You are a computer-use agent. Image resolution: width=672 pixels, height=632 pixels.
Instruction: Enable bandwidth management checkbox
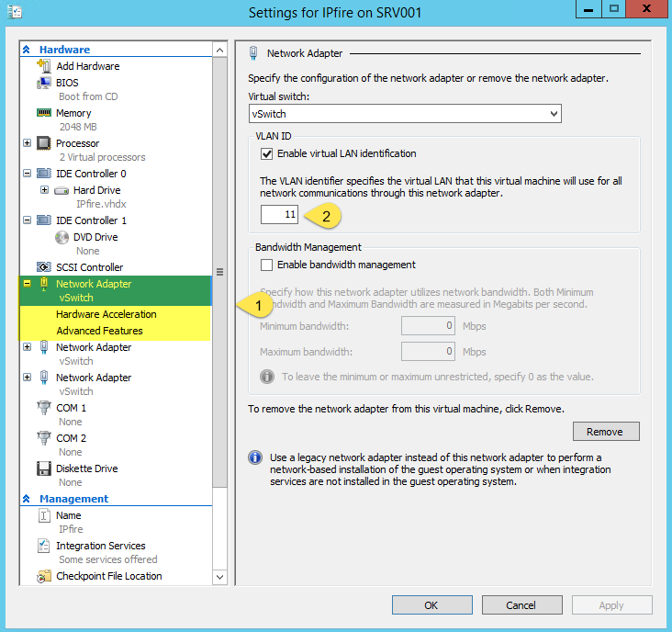pyautogui.click(x=267, y=265)
